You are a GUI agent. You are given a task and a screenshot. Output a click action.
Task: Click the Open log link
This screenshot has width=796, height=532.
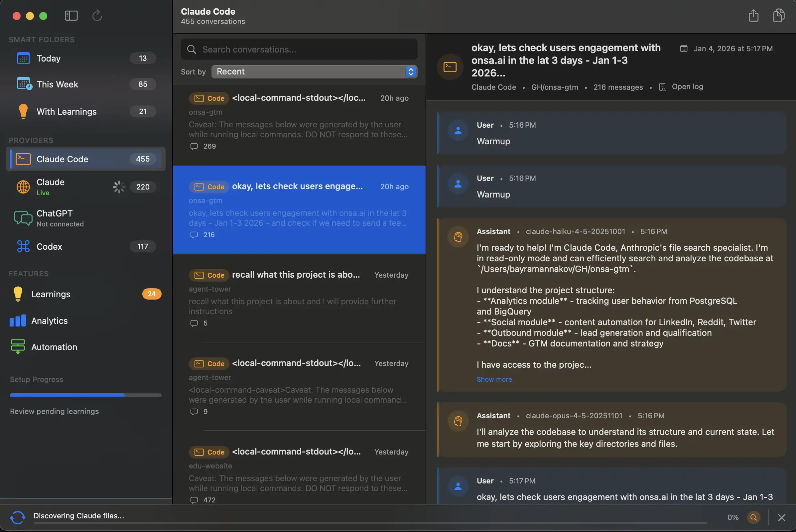pyautogui.click(x=687, y=87)
